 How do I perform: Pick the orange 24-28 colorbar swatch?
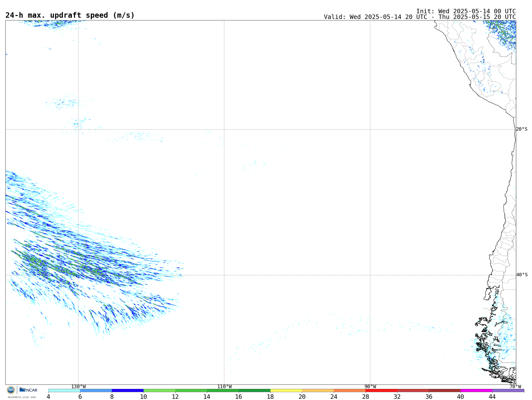350,391
